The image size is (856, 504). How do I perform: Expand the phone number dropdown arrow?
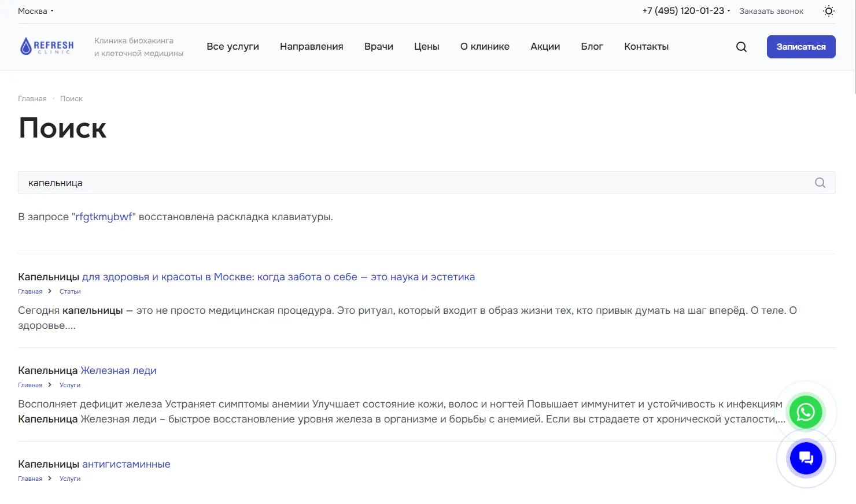[x=729, y=11]
